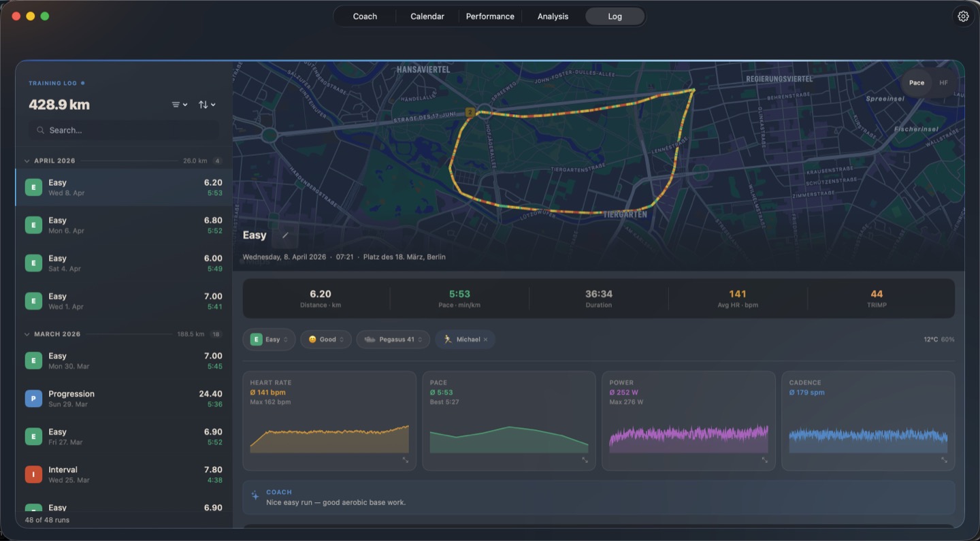Switch to the Performance tab
This screenshot has width=980, height=541.
click(490, 16)
